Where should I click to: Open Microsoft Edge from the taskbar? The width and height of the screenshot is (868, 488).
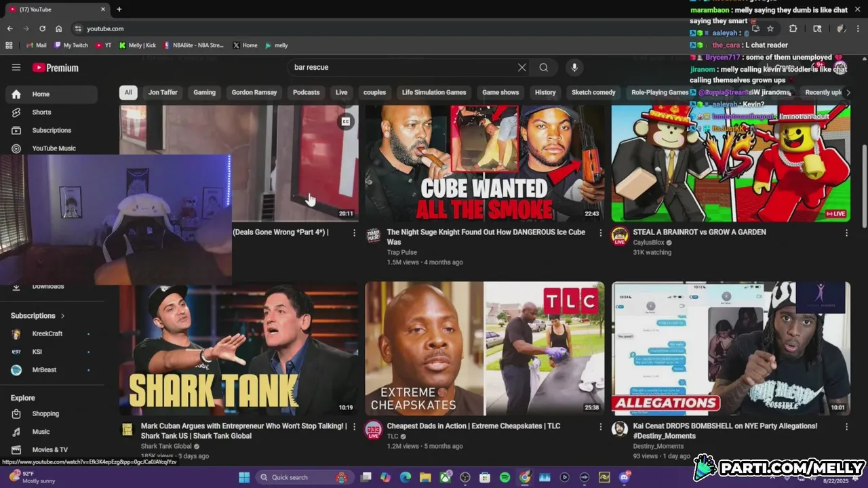pos(406,477)
